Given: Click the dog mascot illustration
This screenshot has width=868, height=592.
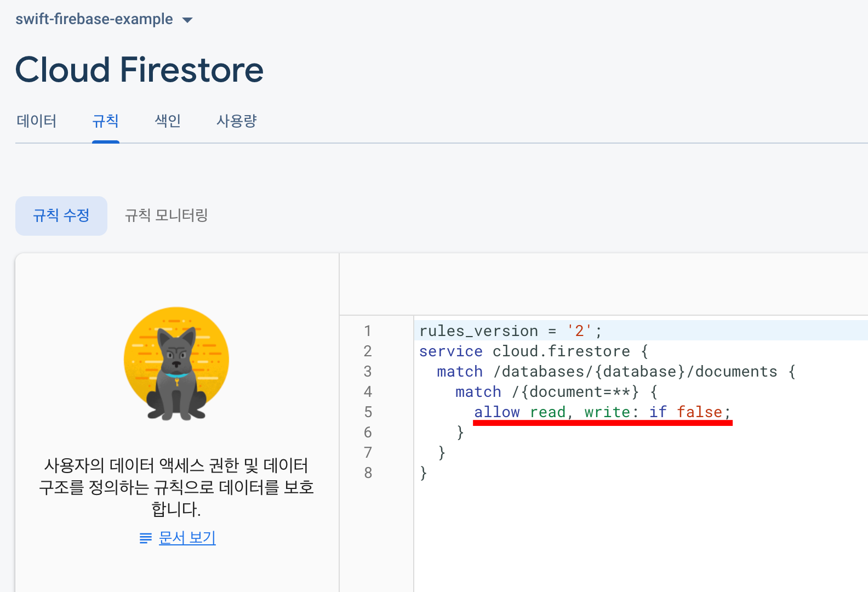Looking at the screenshot, I should (176, 363).
